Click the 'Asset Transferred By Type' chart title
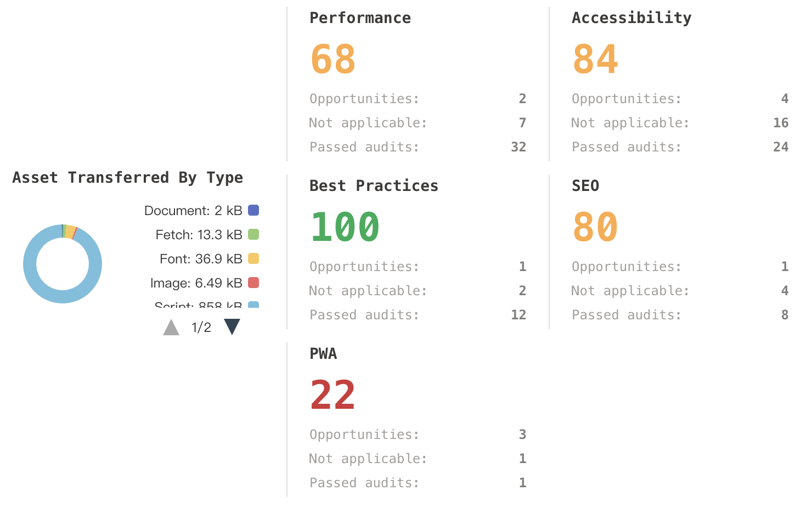Image resolution: width=812 pixels, height=507 pixels. click(x=128, y=178)
